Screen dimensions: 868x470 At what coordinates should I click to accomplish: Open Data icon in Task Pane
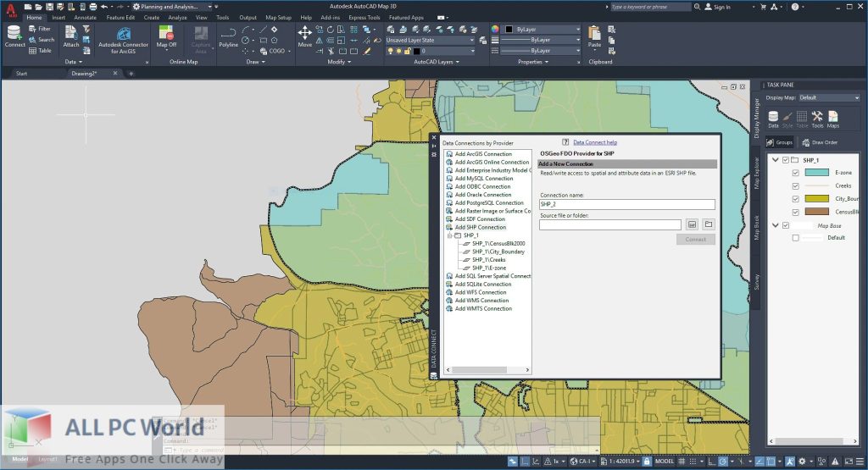tap(773, 119)
